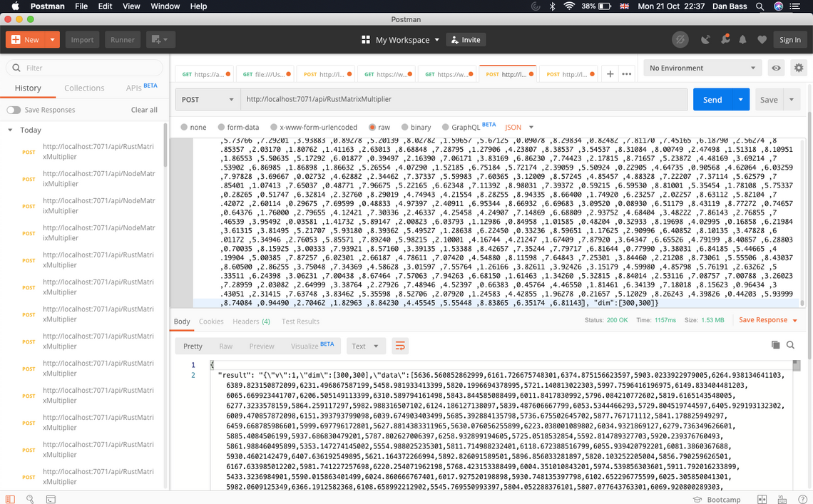Click Clear all history link
Image resolution: width=813 pixels, height=504 pixels.
pos(144,110)
